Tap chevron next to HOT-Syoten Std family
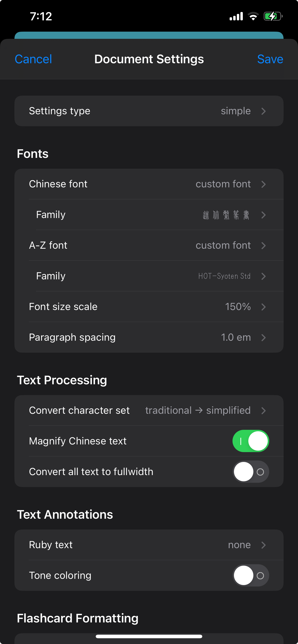The image size is (298, 644). [263, 276]
